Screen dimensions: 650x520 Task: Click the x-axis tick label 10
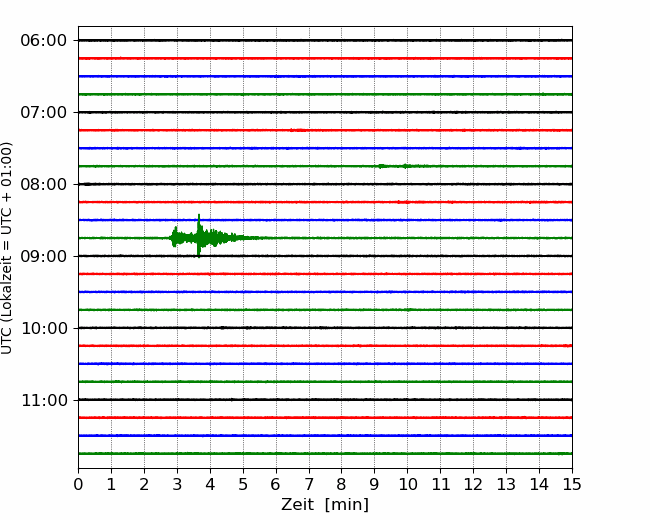click(x=407, y=484)
